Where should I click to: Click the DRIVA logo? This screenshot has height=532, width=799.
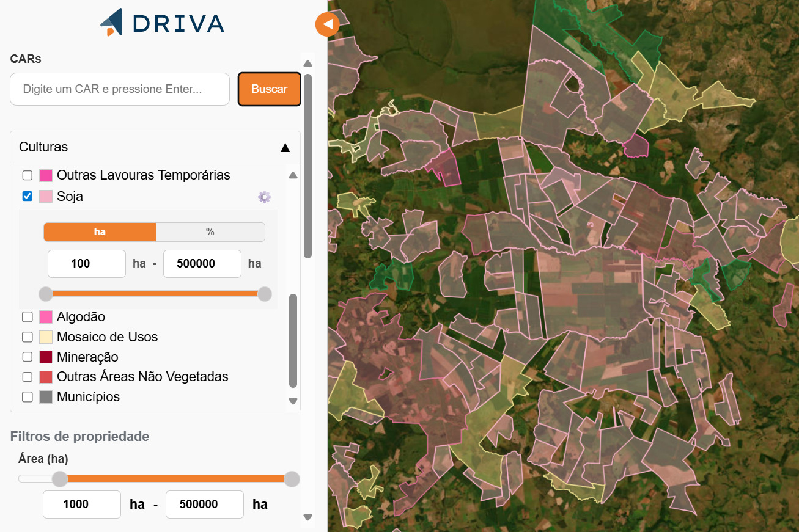click(162, 23)
